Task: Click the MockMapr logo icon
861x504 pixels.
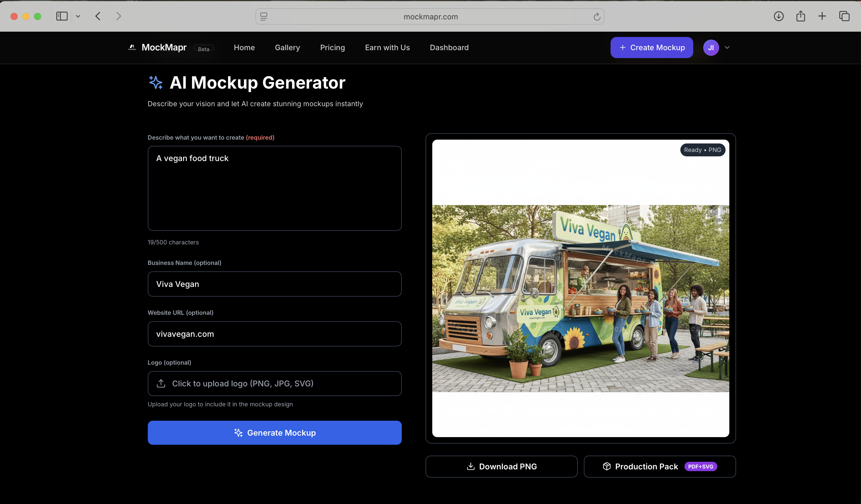Action: [132, 48]
